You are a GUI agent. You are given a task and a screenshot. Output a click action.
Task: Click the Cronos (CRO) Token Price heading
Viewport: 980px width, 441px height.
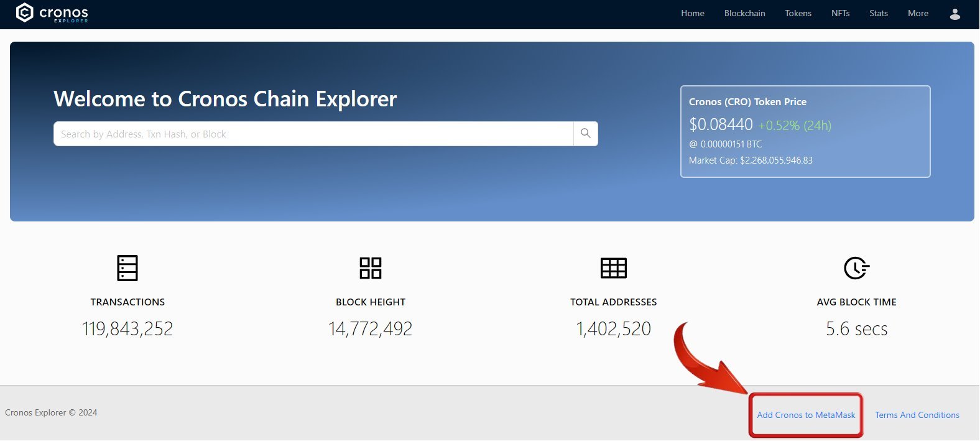click(x=747, y=101)
